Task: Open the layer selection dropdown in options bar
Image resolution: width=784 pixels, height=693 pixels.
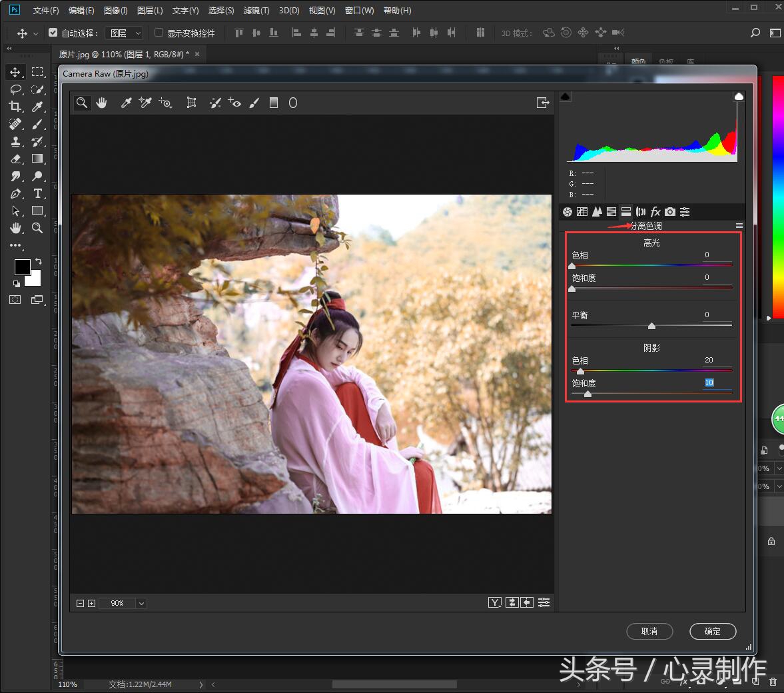Action: [x=124, y=32]
